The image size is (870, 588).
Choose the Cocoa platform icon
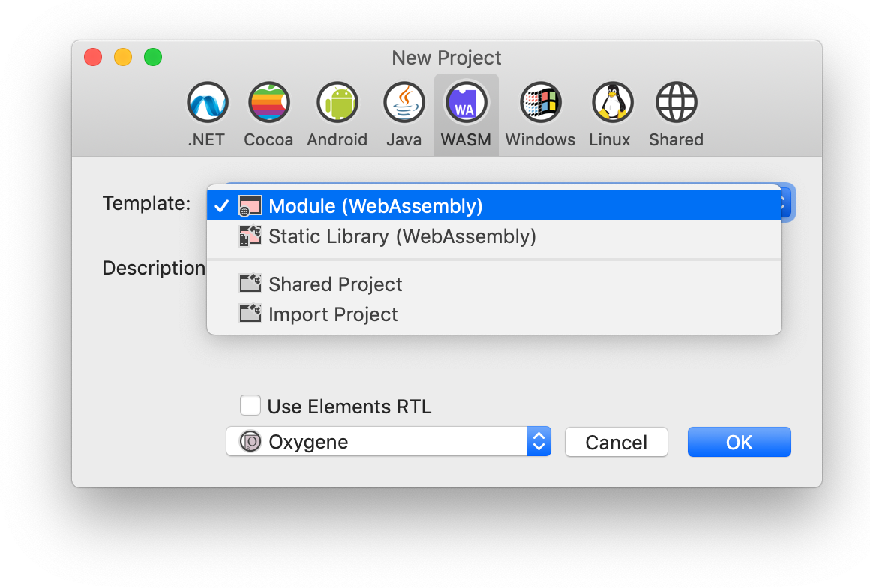click(x=268, y=103)
